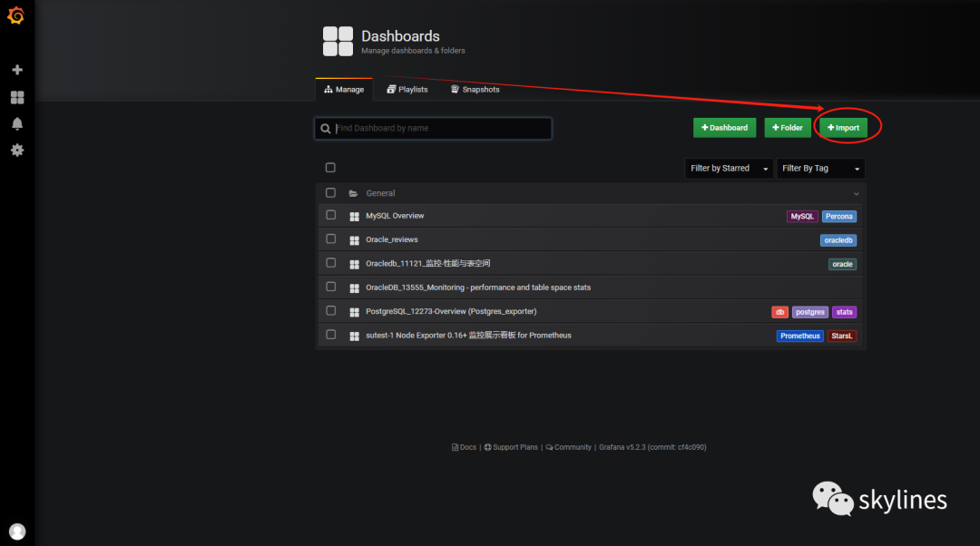Image resolution: width=980 pixels, height=546 pixels.
Task: Check the General folder checkbox
Action: click(x=330, y=193)
